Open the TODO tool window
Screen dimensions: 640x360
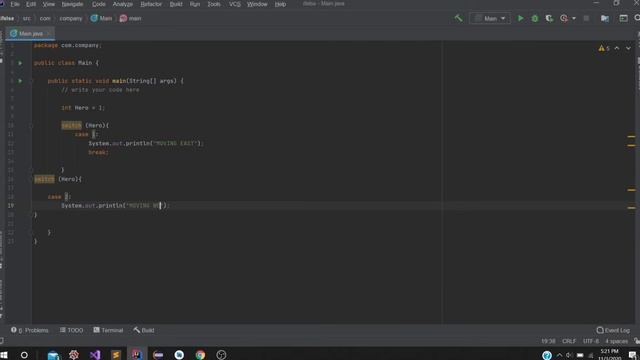71,330
